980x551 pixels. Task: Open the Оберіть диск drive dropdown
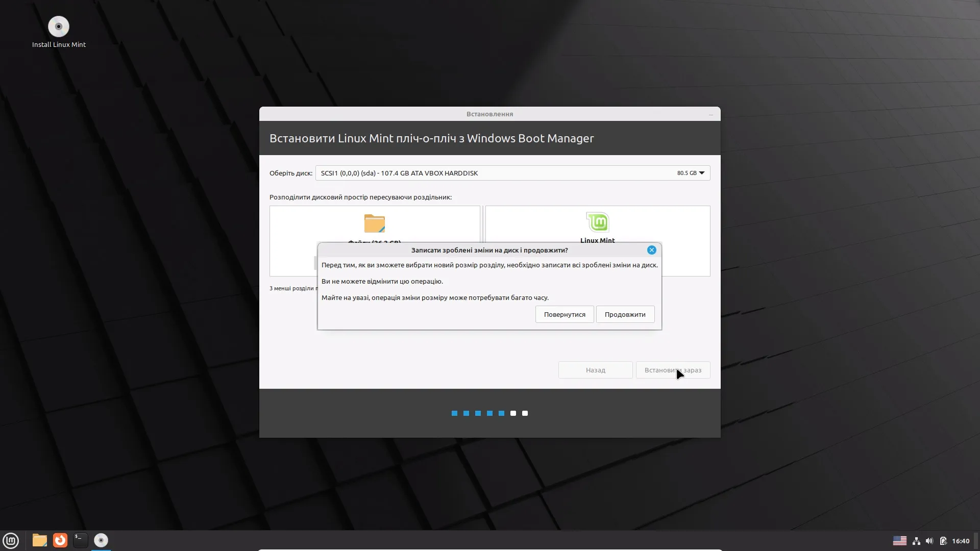point(512,173)
